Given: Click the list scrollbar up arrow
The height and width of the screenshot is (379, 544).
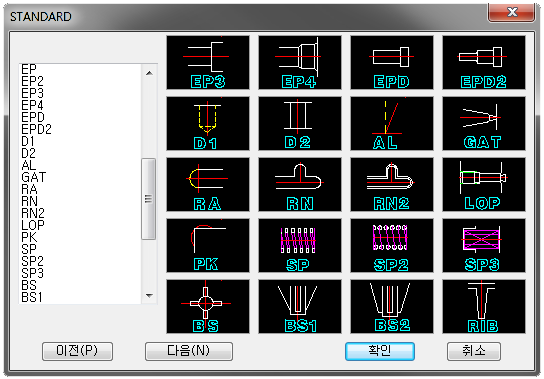Looking at the screenshot, I should 150,73.
